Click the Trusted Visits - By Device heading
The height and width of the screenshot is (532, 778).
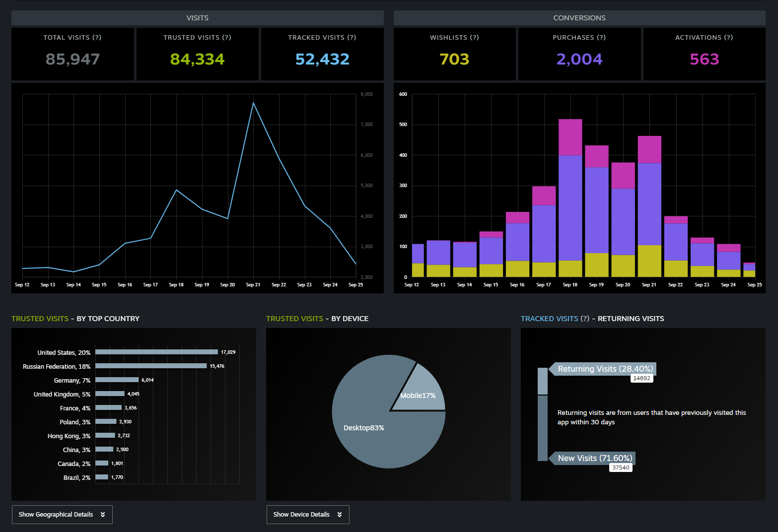click(317, 319)
